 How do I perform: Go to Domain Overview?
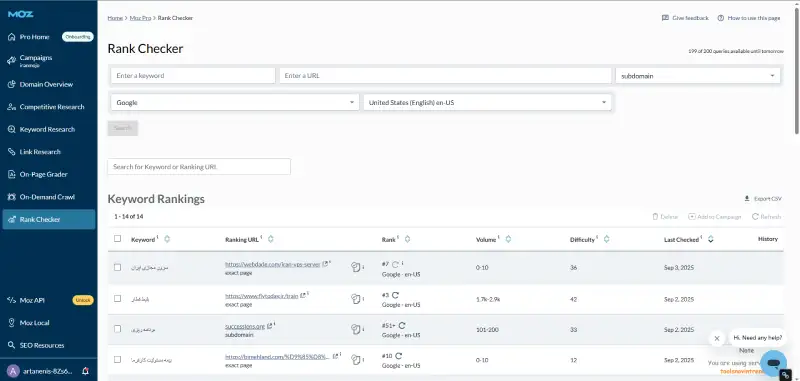tap(46, 84)
